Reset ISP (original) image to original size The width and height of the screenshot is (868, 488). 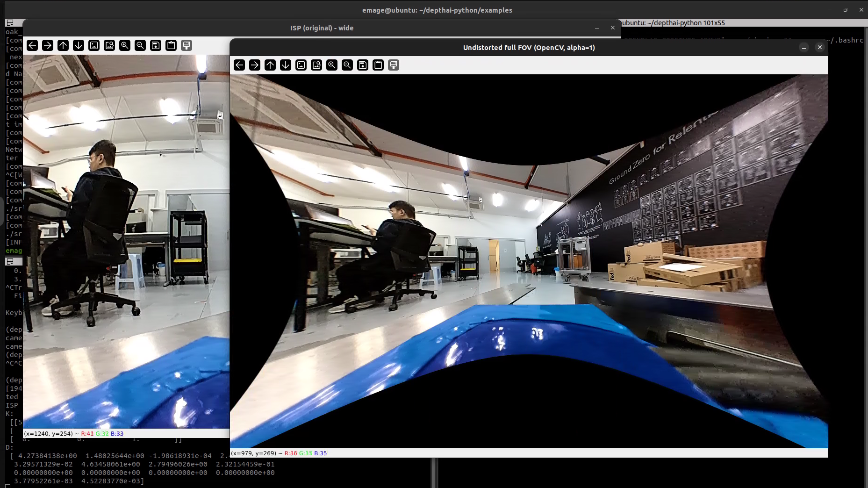[94, 45]
